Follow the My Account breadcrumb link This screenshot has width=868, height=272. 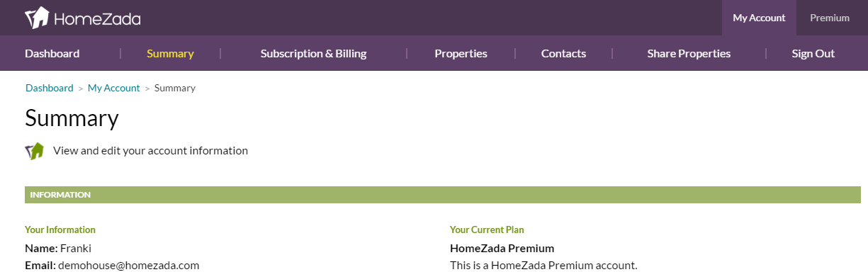click(x=114, y=88)
